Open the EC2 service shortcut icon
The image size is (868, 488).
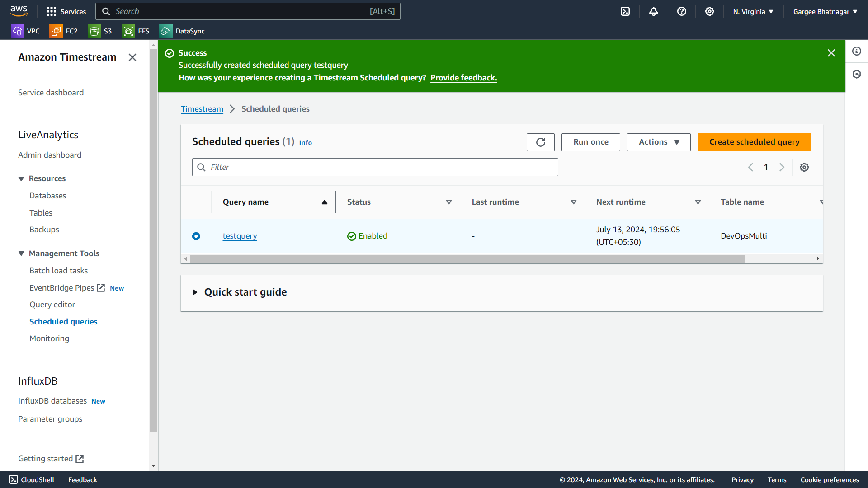coord(56,31)
